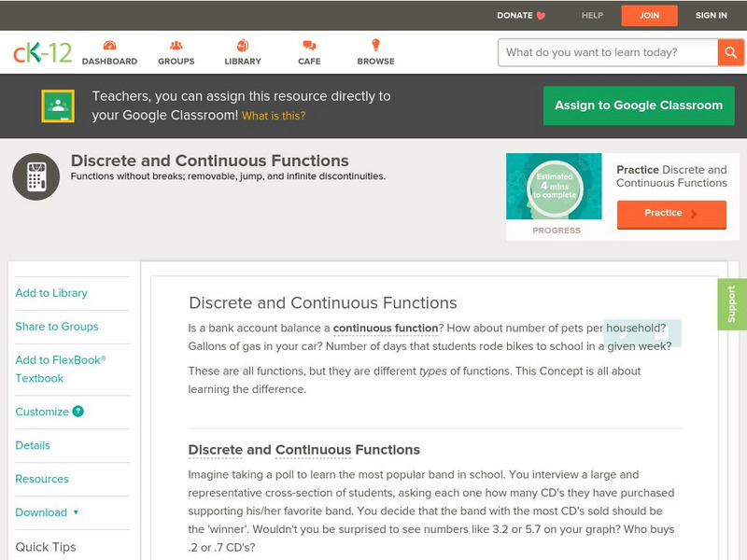Click the 'Practice Discrete and Continuous Functions' title

[x=671, y=176]
